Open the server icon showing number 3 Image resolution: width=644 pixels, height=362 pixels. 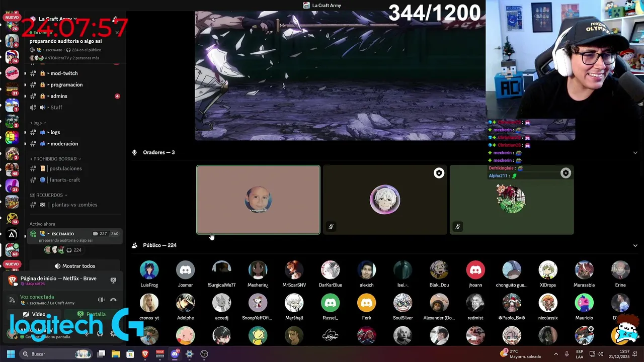(12, 137)
